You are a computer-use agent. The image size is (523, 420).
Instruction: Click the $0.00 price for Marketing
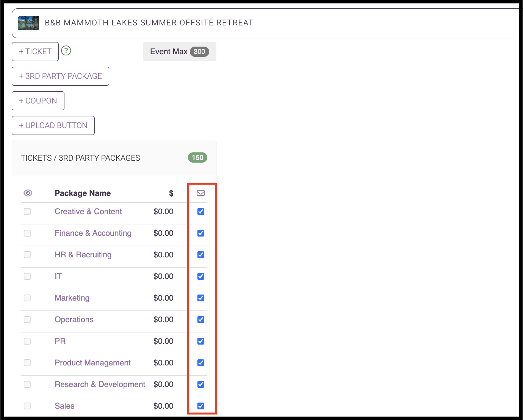pyautogui.click(x=163, y=298)
